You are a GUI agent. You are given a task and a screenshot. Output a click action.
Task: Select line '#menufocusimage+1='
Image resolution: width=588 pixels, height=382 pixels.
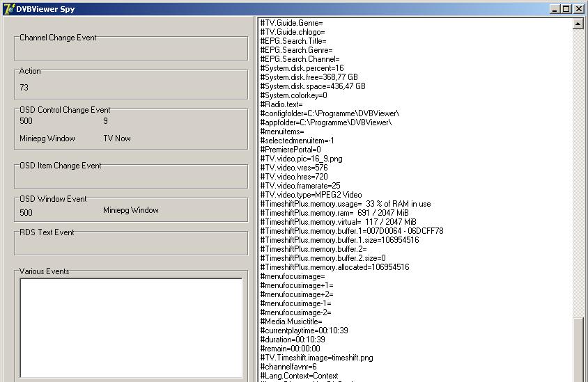click(297, 285)
